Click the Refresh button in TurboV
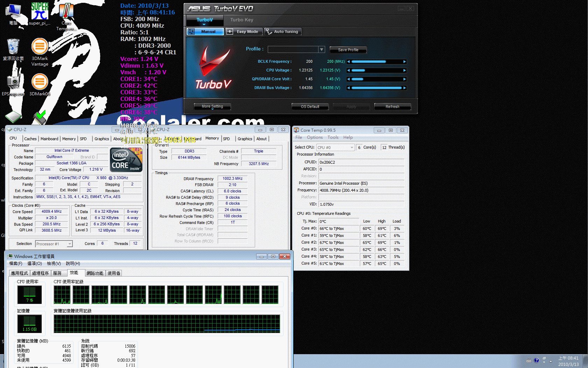 (392, 107)
